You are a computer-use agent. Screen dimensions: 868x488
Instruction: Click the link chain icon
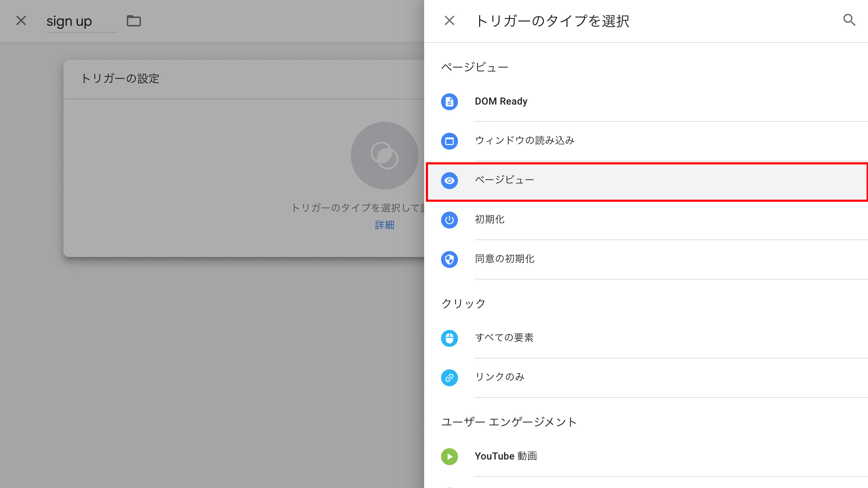coord(449,378)
